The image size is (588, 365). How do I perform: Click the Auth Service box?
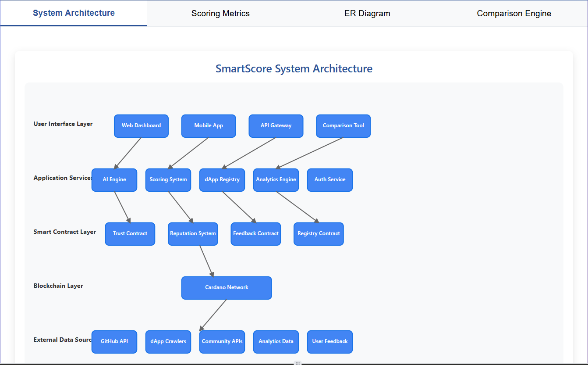(330, 180)
